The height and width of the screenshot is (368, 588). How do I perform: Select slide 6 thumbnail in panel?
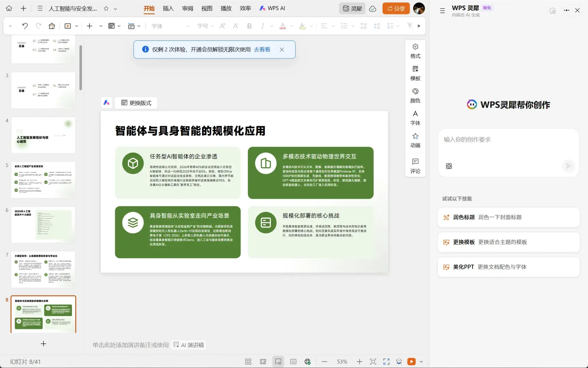click(x=43, y=224)
